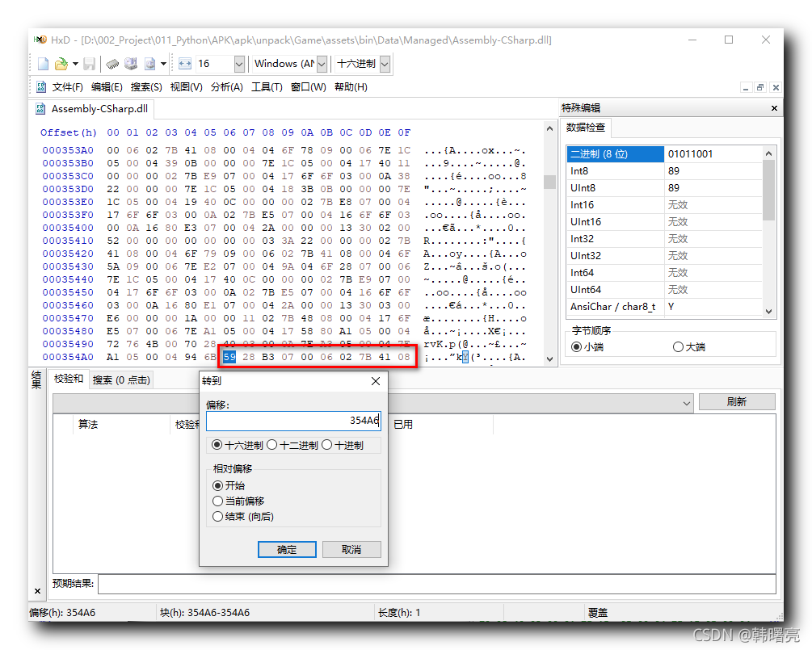Open the 分析(A) menu
The image size is (812, 650).
[226, 87]
